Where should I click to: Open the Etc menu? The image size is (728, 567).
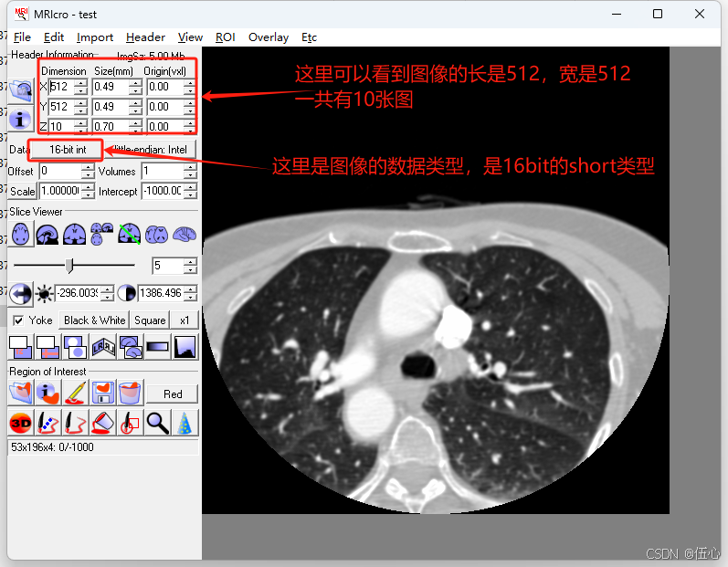[x=309, y=37]
